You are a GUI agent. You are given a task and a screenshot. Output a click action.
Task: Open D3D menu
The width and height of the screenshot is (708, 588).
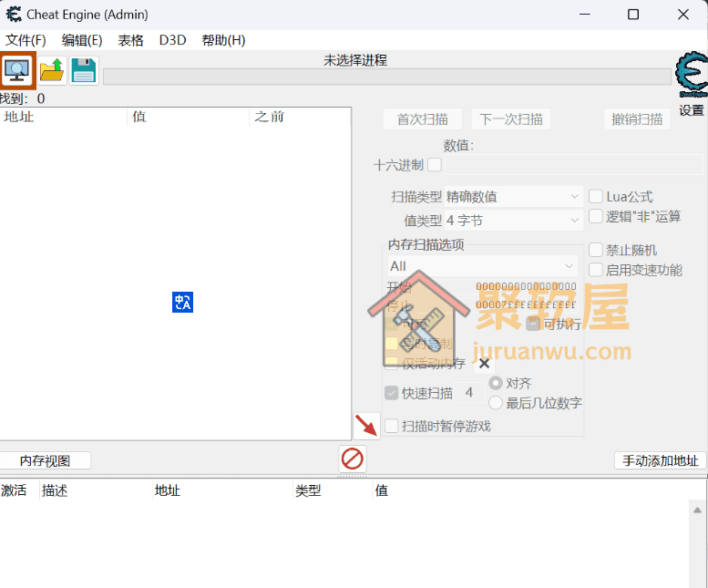tap(172, 40)
